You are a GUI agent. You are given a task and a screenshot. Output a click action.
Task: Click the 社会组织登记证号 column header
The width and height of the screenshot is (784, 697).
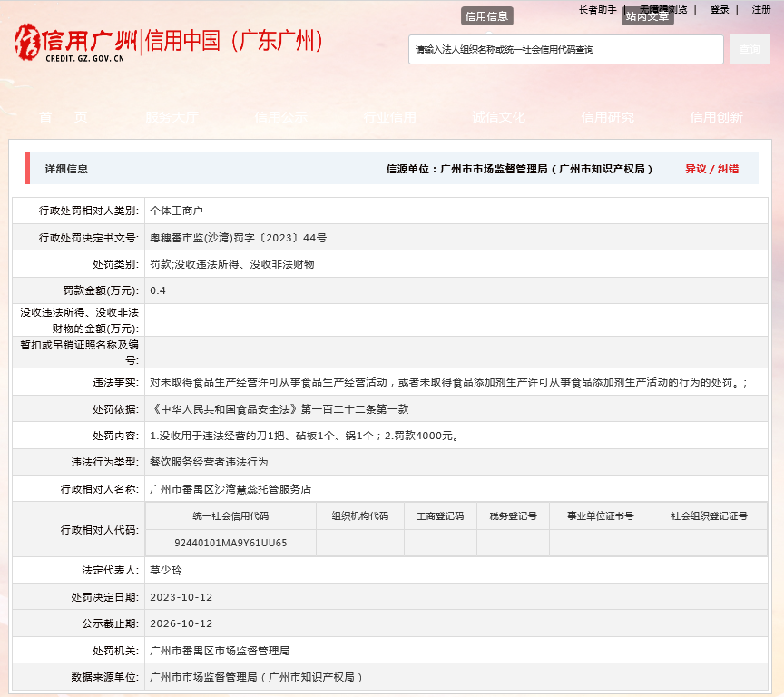709,516
